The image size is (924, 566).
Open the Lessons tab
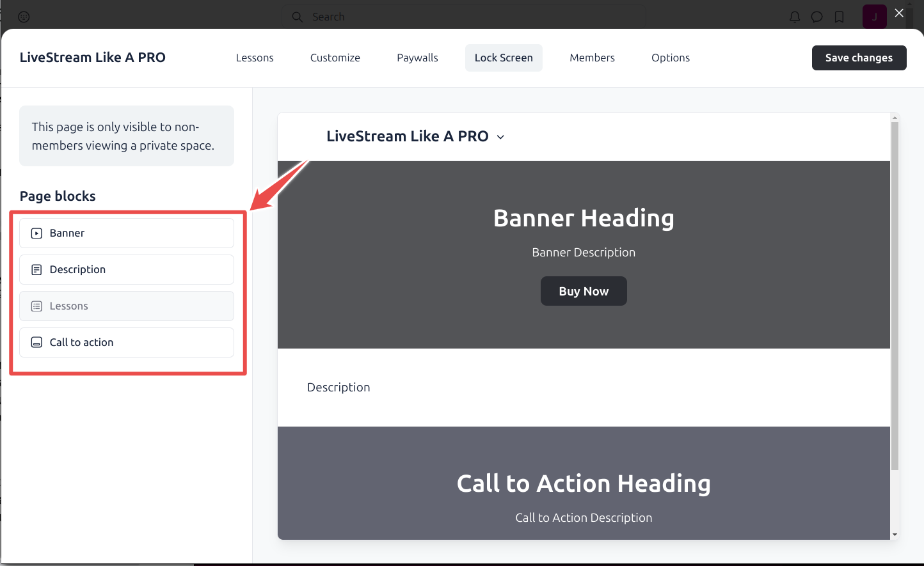tap(255, 58)
